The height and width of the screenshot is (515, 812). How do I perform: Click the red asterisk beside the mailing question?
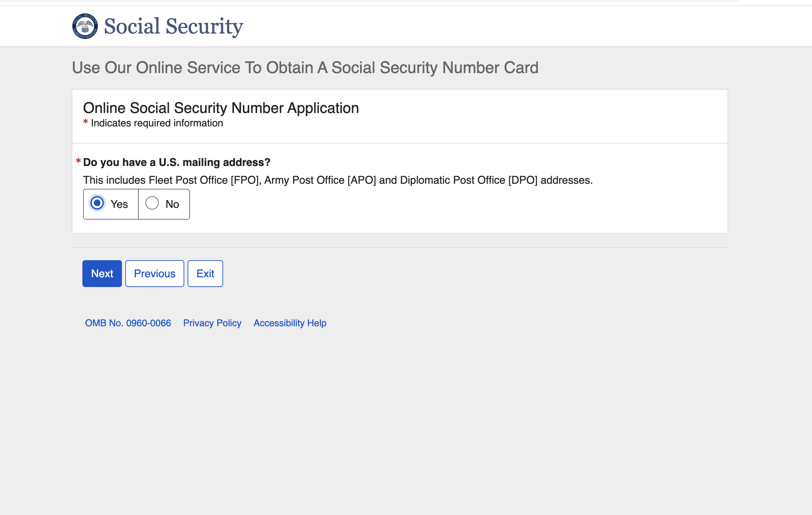[x=78, y=161]
